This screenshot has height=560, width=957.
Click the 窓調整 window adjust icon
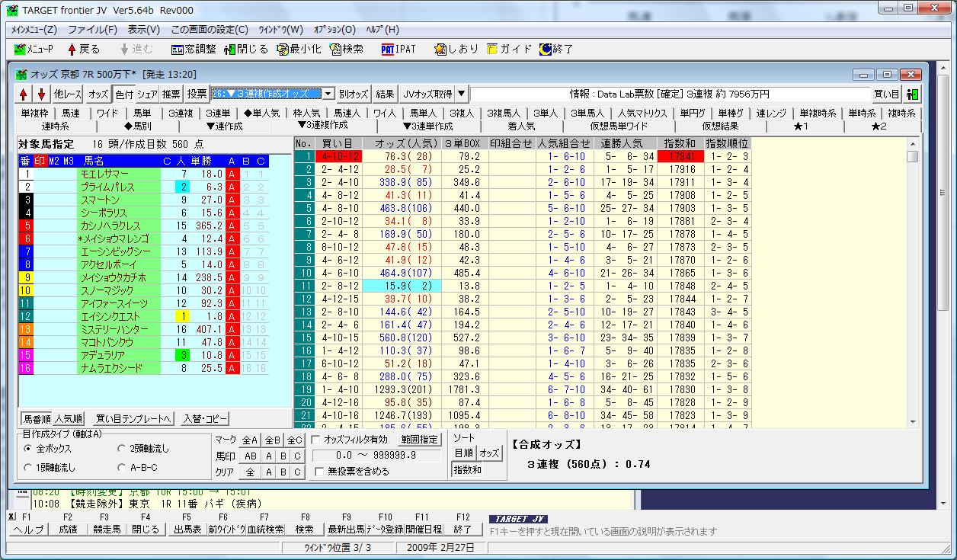point(194,49)
